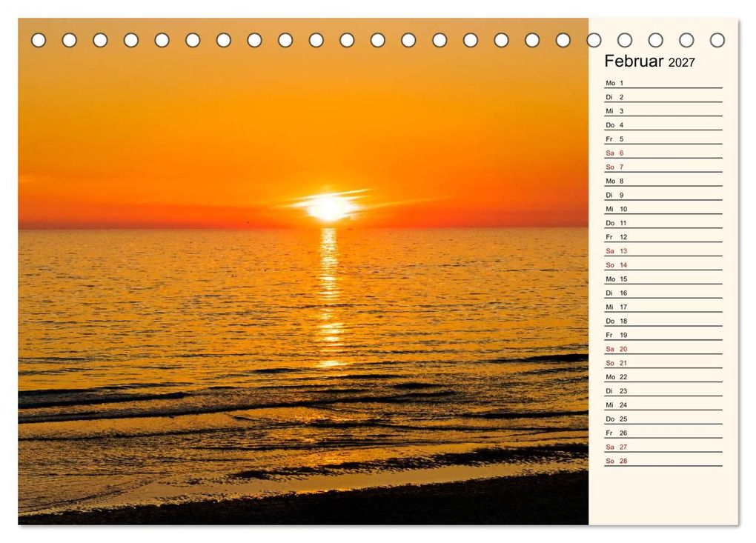Select the 'Fr 19' calendar row
This screenshot has width=756, height=543.
(663, 334)
